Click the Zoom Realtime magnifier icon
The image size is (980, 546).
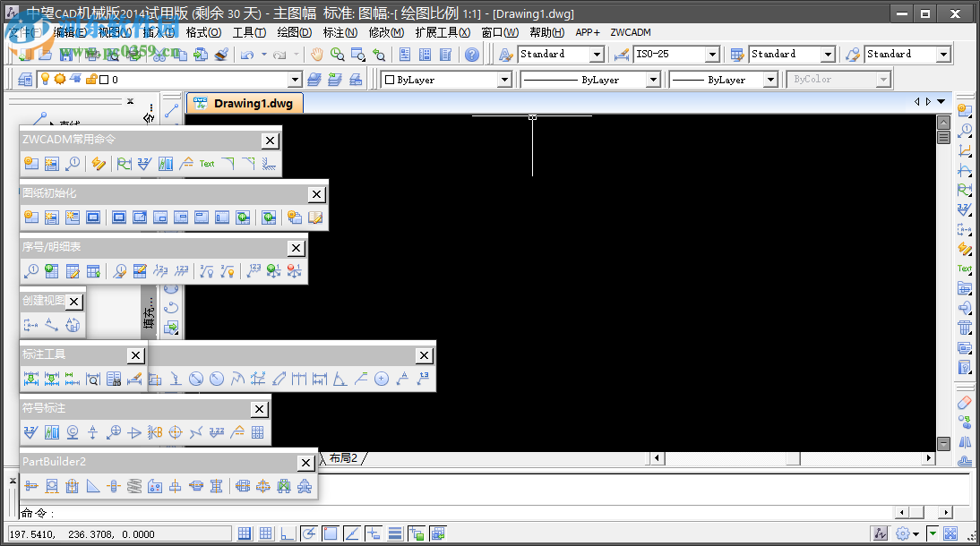pyautogui.click(x=338, y=55)
